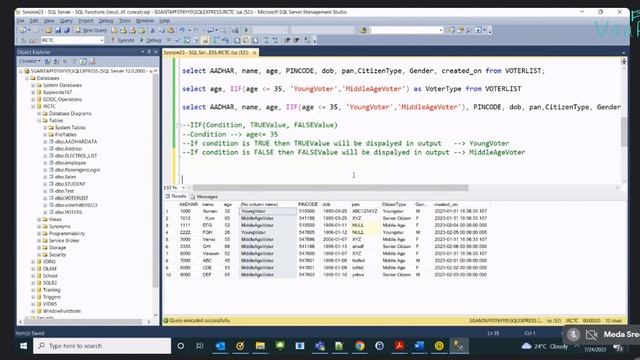Expand the Programmability folder
The height and width of the screenshot is (360, 640).
(39, 233)
